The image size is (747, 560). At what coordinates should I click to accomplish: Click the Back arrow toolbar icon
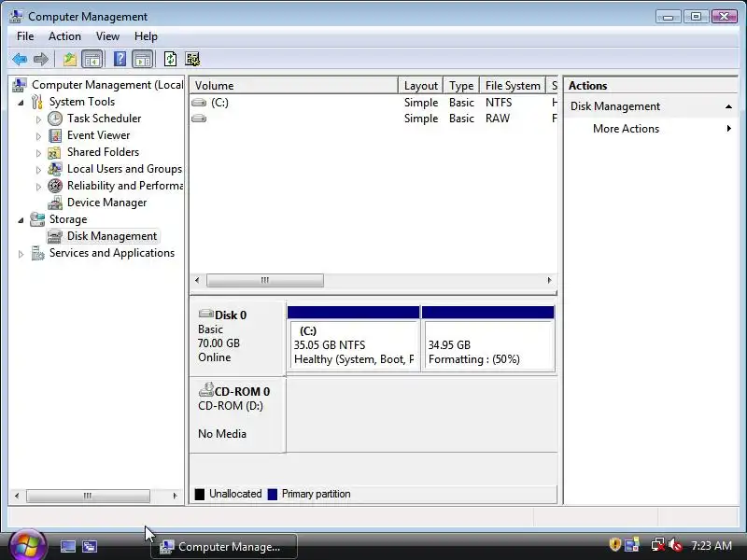tap(20, 60)
